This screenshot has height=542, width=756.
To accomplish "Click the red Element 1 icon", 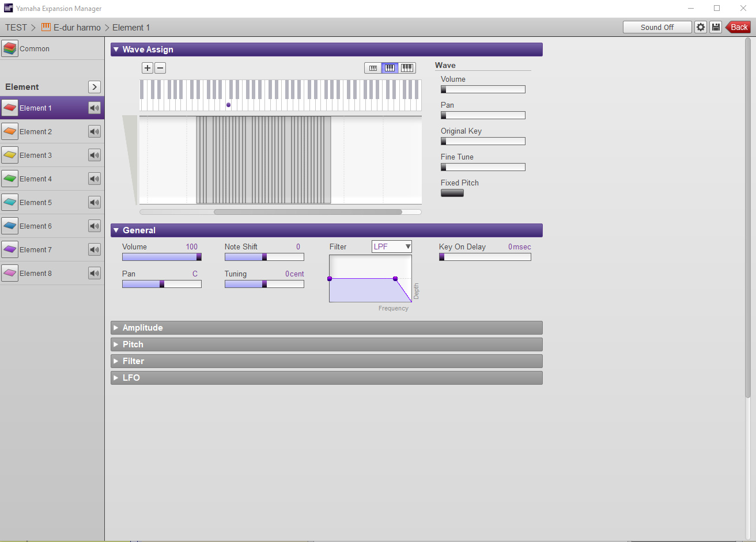I will click(10, 108).
